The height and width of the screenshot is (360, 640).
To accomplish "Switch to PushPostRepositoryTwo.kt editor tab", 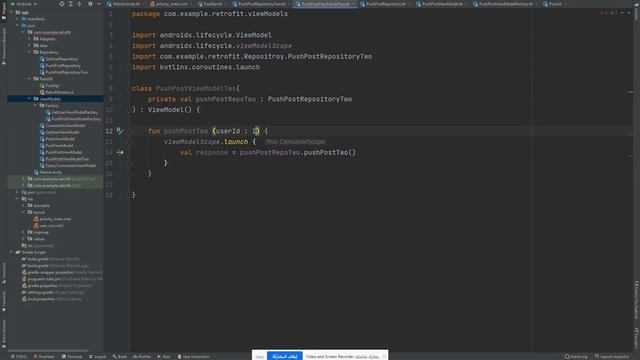I will click(x=260, y=4).
